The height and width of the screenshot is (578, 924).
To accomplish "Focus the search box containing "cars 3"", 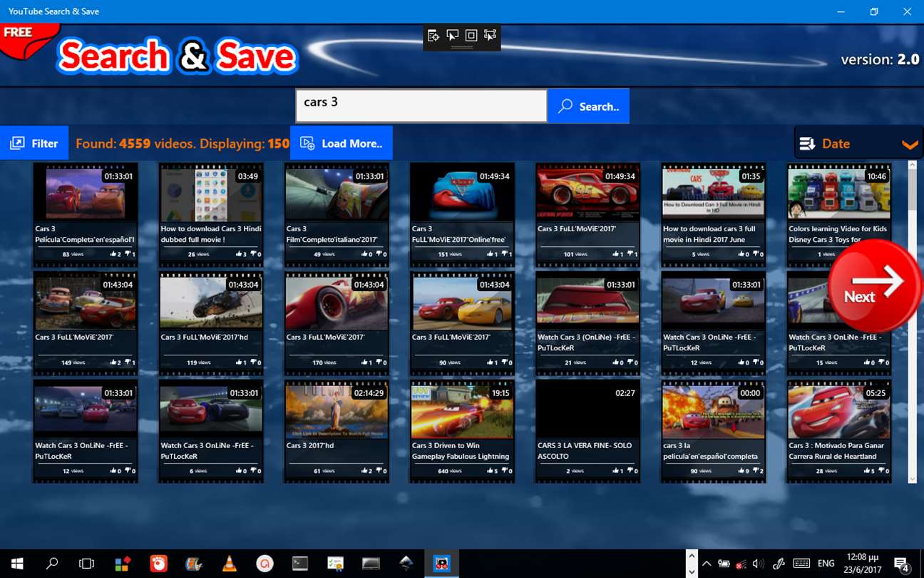I will point(421,106).
